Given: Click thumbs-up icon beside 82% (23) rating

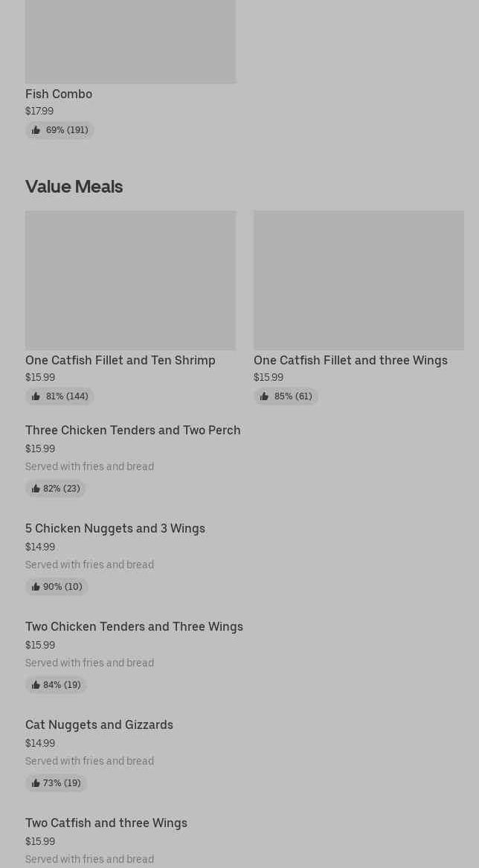Looking at the screenshot, I should [x=36, y=489].
